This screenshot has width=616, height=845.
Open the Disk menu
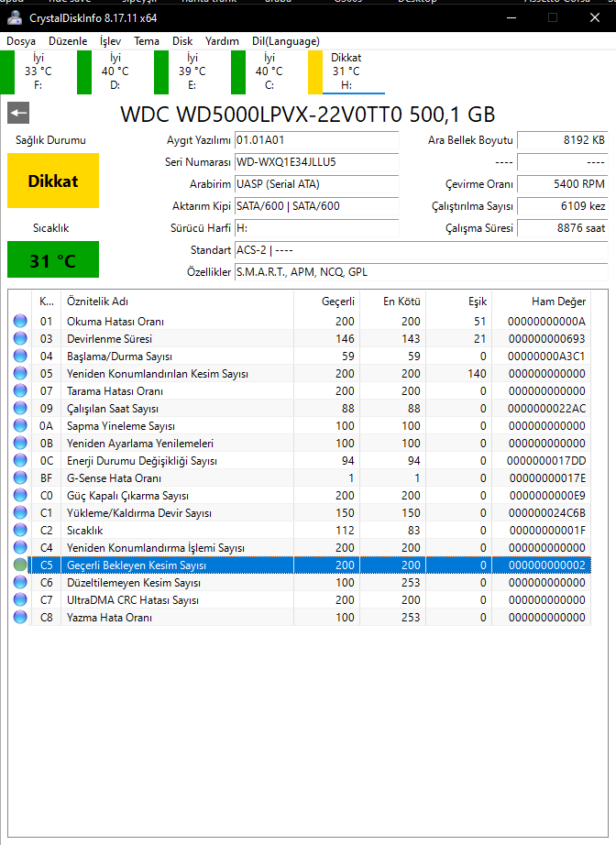click(x=182, y=41)
